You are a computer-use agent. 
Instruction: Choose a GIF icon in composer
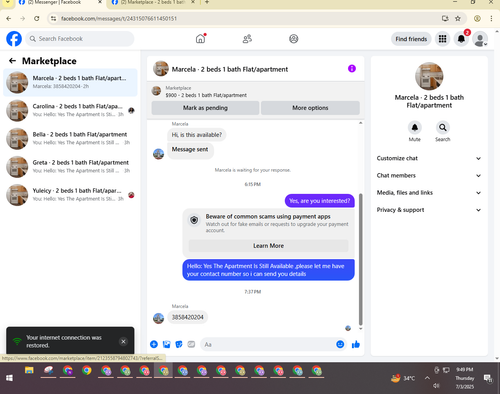(x=191, y=344)
